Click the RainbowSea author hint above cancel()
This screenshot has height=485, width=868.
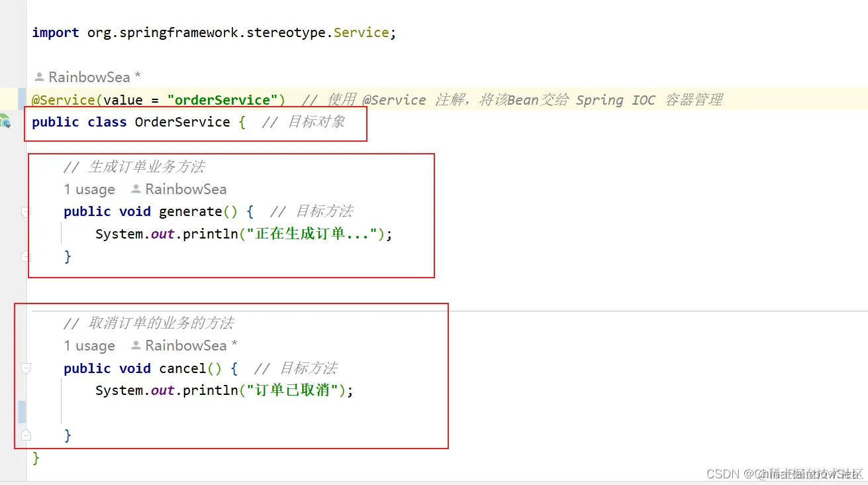[184, 346]
